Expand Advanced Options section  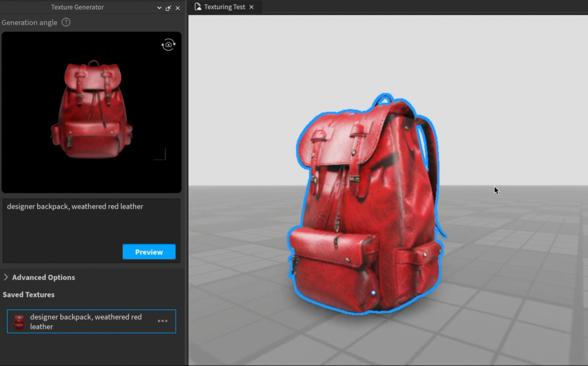click(x=40, y=277)
